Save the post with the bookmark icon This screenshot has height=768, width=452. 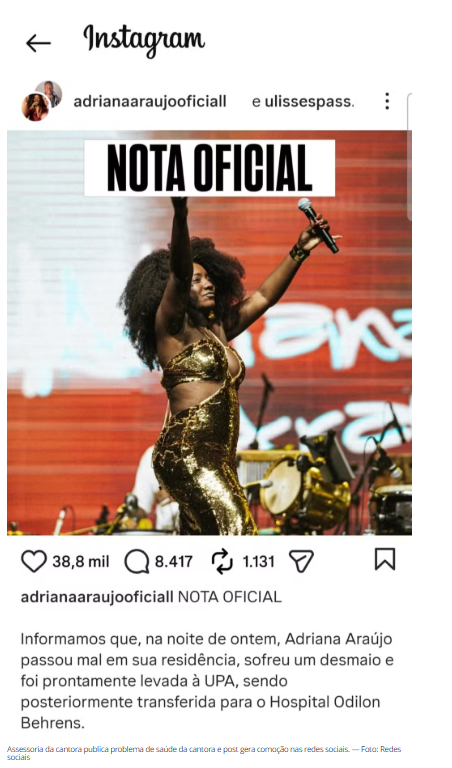click(x=385, y=559)
